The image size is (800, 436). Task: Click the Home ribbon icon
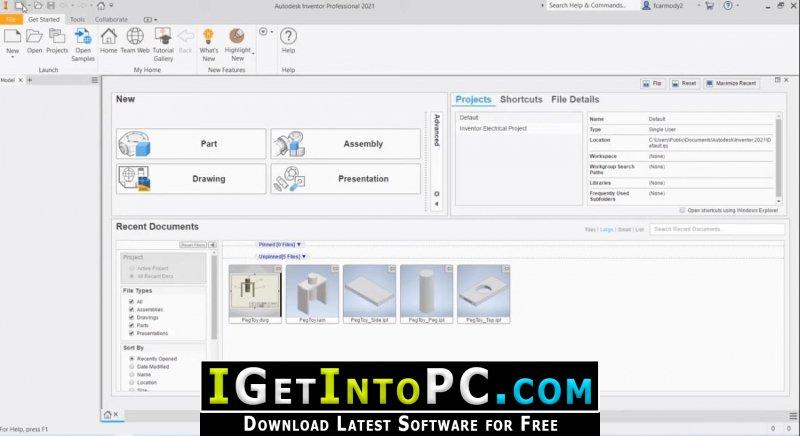tap(108, 37)
